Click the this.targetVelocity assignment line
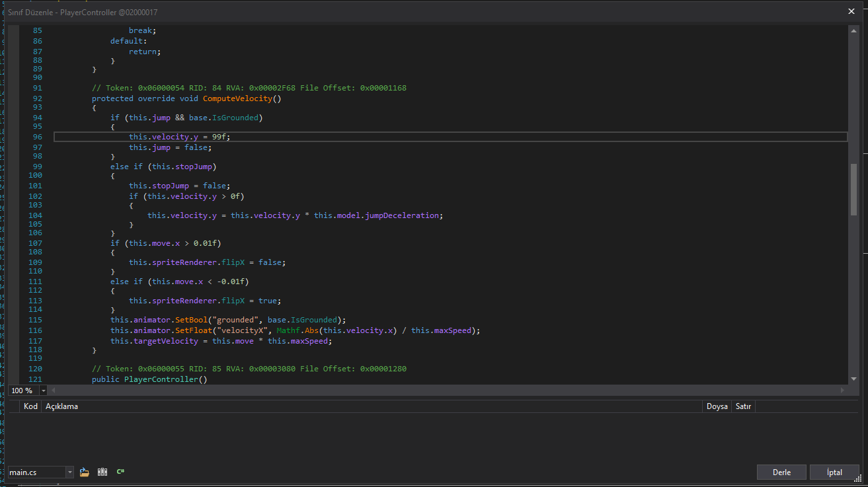 point(221,341)
